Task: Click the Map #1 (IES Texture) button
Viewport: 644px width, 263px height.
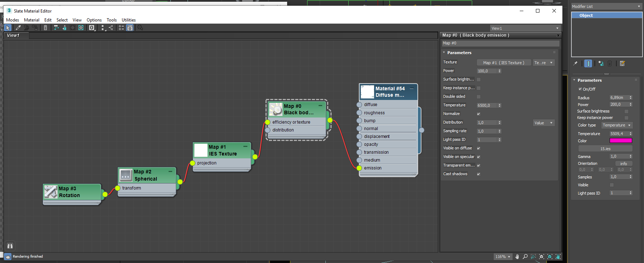Action: (504, 63)
